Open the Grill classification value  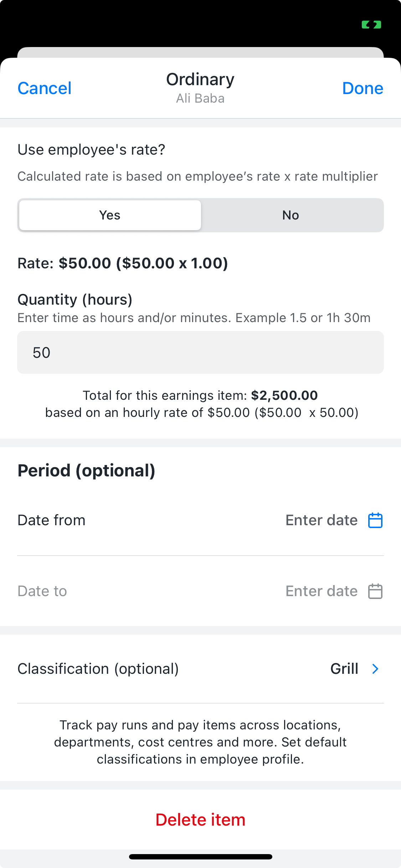[344, 669]
